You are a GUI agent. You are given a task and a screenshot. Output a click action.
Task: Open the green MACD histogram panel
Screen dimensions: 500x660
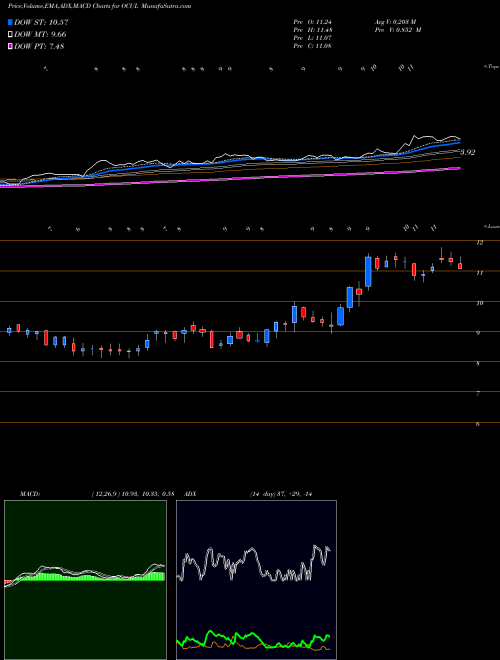[85, 580]
